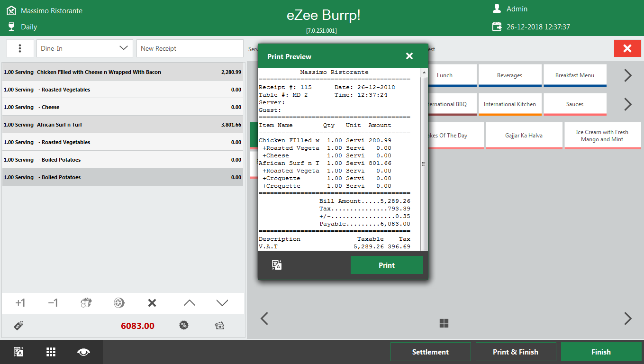Increase quantity with +1 button
Screen dimensions: 644x364
[20, 303]
